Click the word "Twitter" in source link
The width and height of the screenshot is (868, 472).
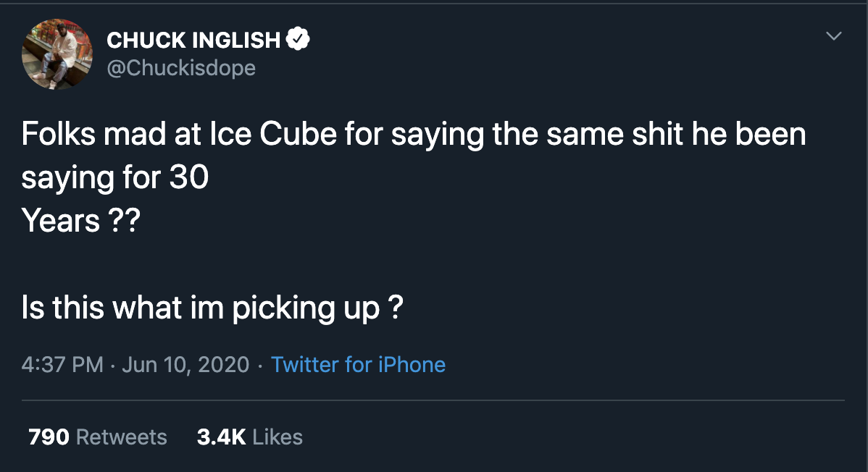tap(304, 364)
